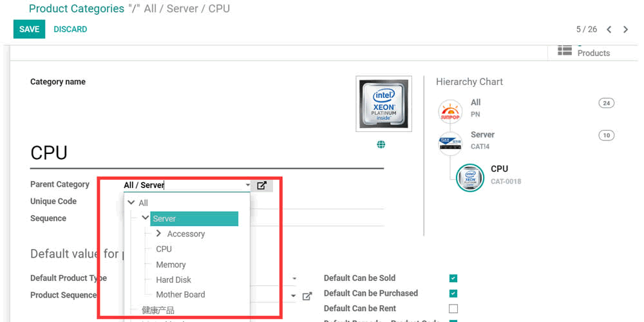This screenshot has height=322, width=644.
Task: Click the Server hierarchy avatar icon
Action: pyautogui.click(x=450, y=142)
